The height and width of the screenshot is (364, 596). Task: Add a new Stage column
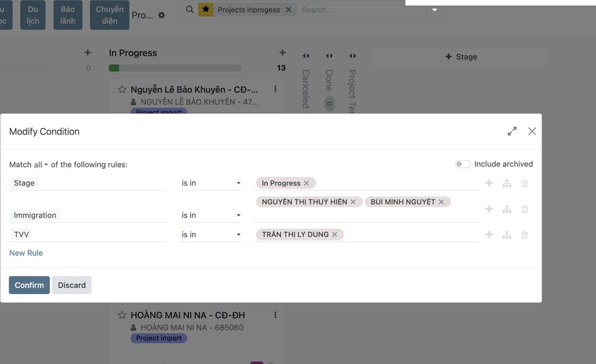pyautogui.click(x=461, y=56)
